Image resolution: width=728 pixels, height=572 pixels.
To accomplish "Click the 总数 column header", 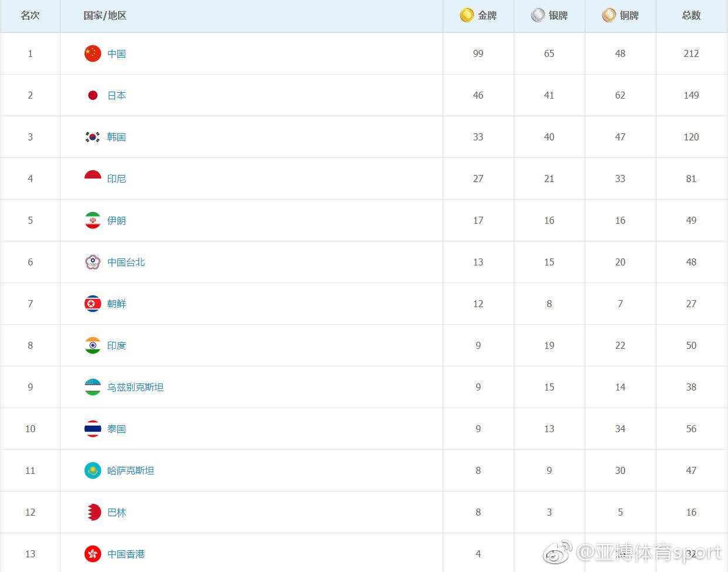I will coord(692,15).
